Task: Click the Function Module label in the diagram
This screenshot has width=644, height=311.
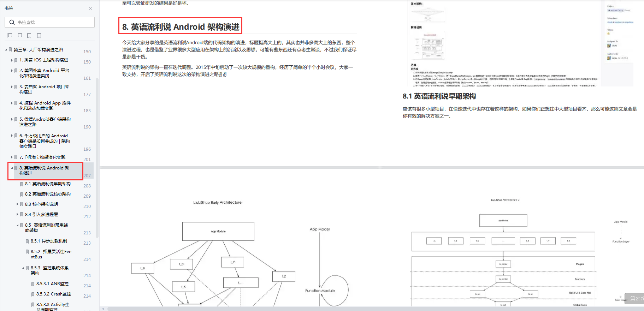Action: (320, 291)
